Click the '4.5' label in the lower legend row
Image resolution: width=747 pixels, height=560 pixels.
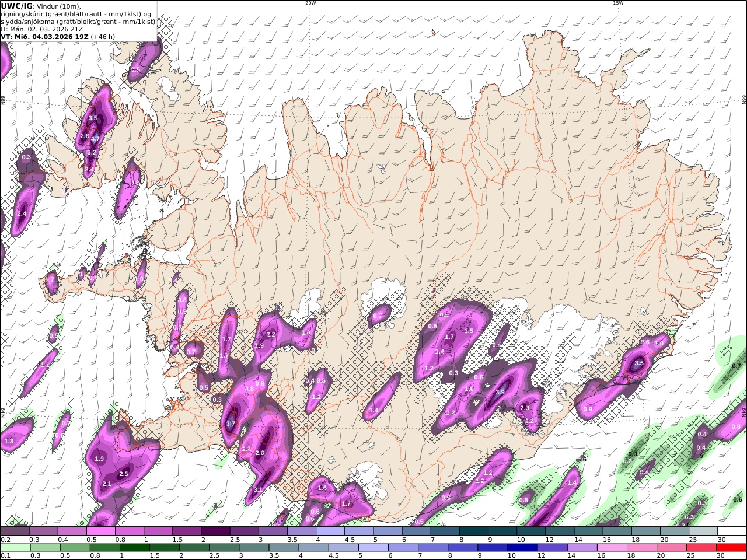click(x=334, y=556)
